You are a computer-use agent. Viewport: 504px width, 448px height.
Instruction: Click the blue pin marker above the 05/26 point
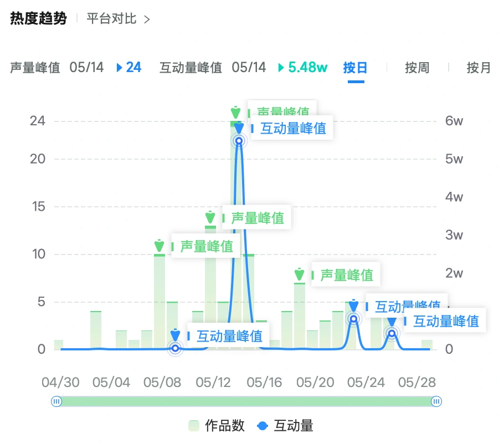click(x=392, y=320)
